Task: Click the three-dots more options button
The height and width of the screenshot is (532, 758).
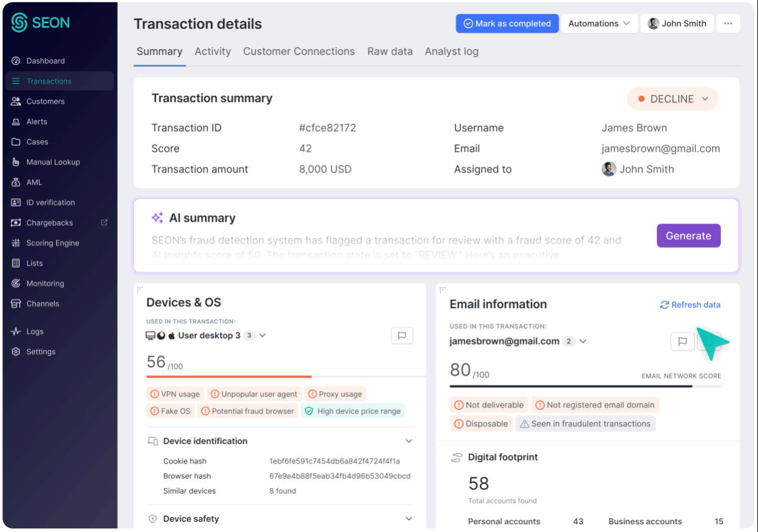Action: pyautogui.click(x=728, y=24)
